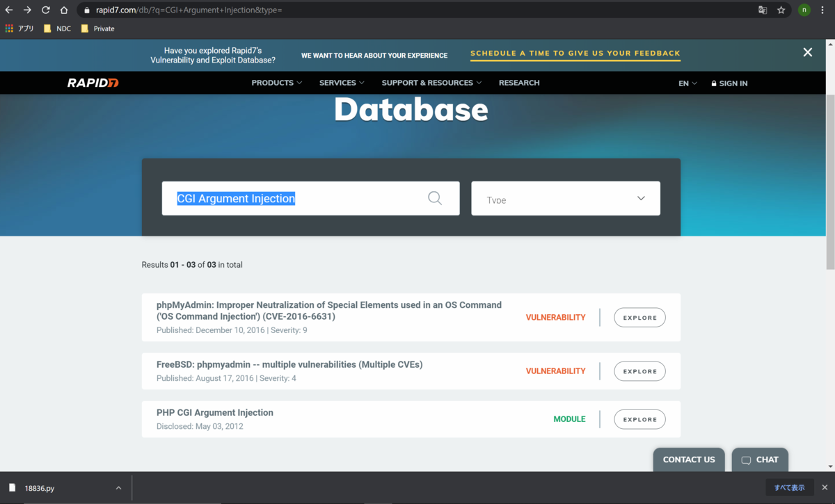This screenshot has height=504, width=835.
Task: Go back to the previous page
Action: 9,10
